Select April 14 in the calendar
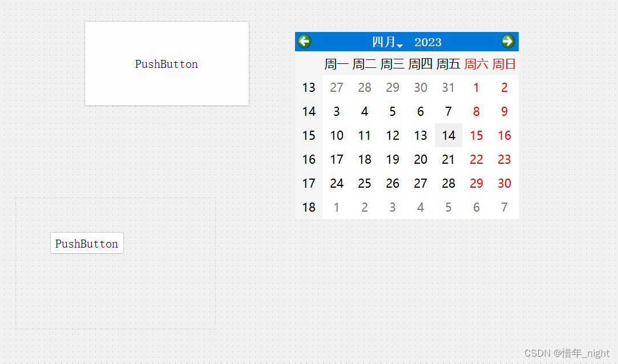Screen dimensions: 618x364 point(449,135)
